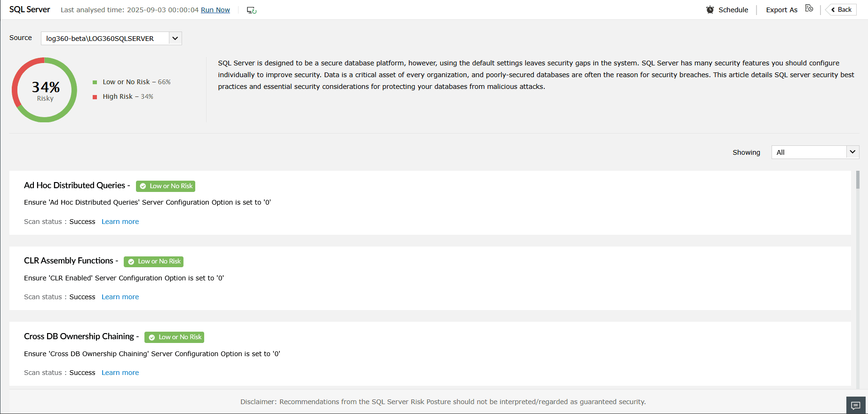Open Learn more for CLR Assembly Functions
Image resolution: width=868 pixels, height=414 pixels.
[x=120, y=297]
